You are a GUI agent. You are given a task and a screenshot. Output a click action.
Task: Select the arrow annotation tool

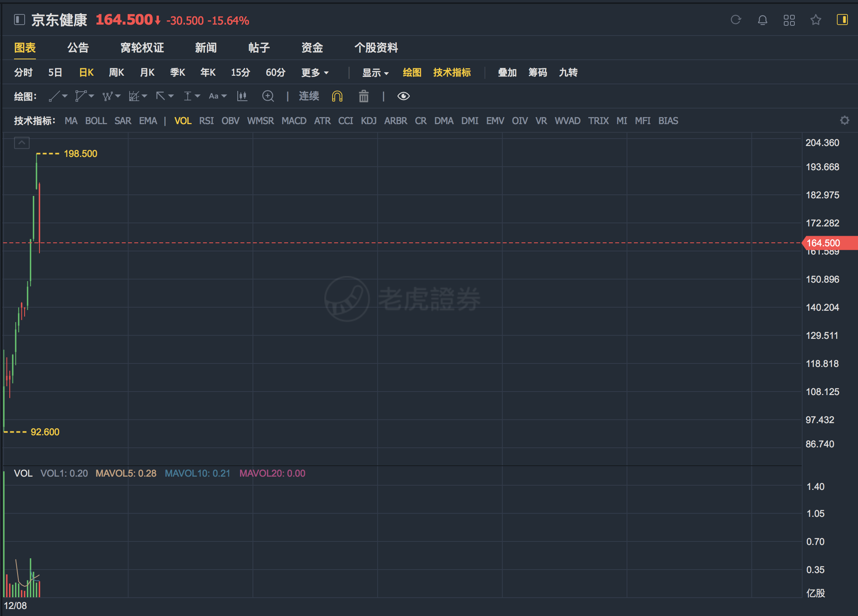tap(160, 96)
